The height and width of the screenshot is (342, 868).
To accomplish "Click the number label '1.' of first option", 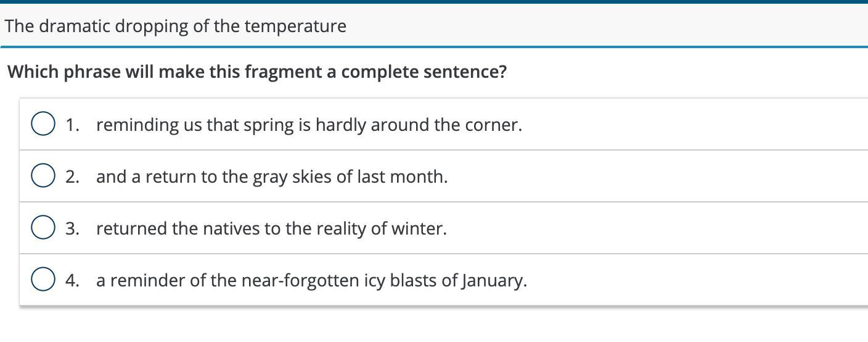I will pyautogui.click(x=73, y=125).
